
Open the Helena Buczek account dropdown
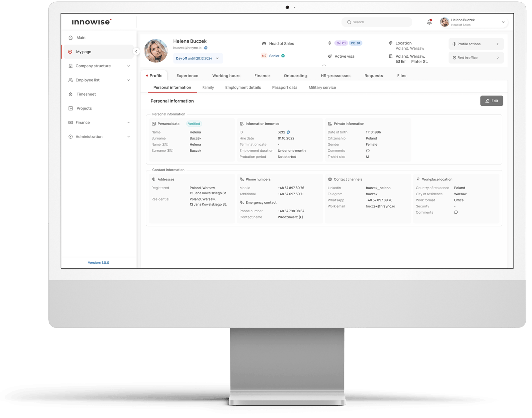[503, 22]
